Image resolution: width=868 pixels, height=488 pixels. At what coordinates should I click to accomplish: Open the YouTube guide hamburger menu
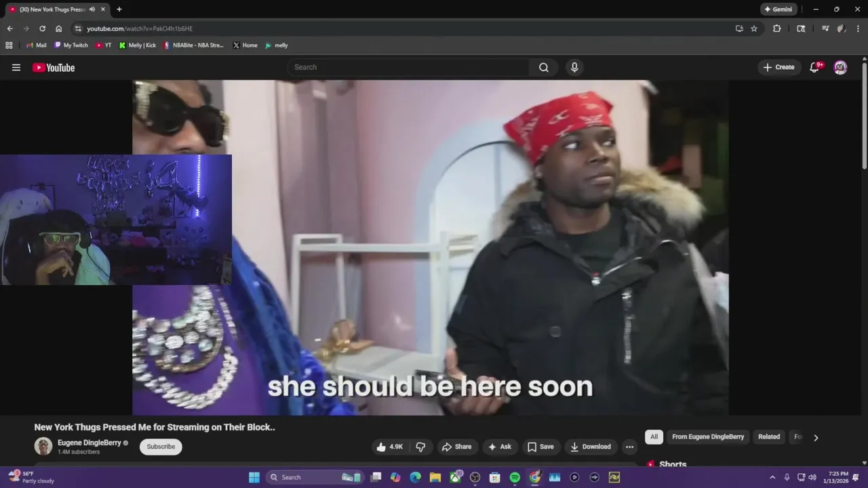(16, 67)
